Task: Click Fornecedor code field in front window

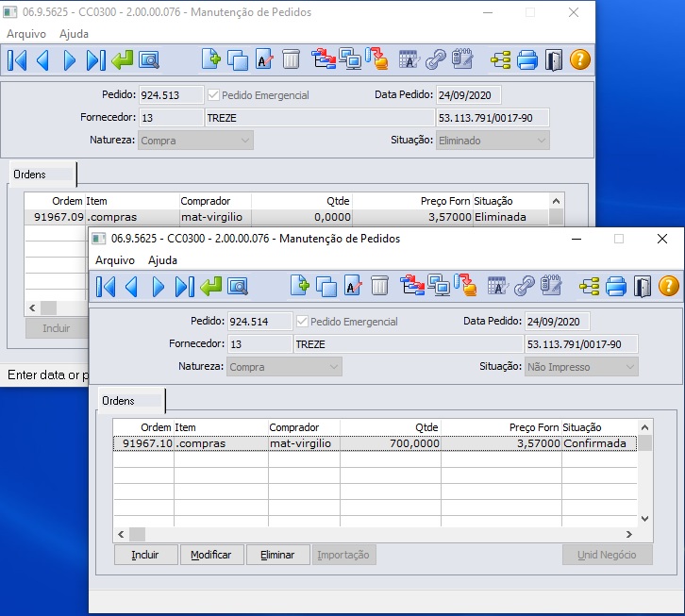Action: [x=259, y=344]
